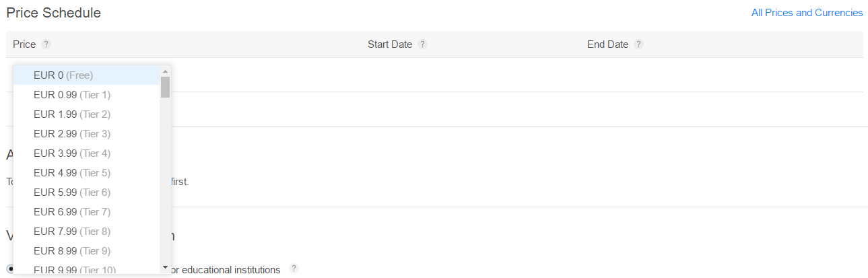Click the help icon next to Price
The image size is (868, 278).
tap(46, 44)
